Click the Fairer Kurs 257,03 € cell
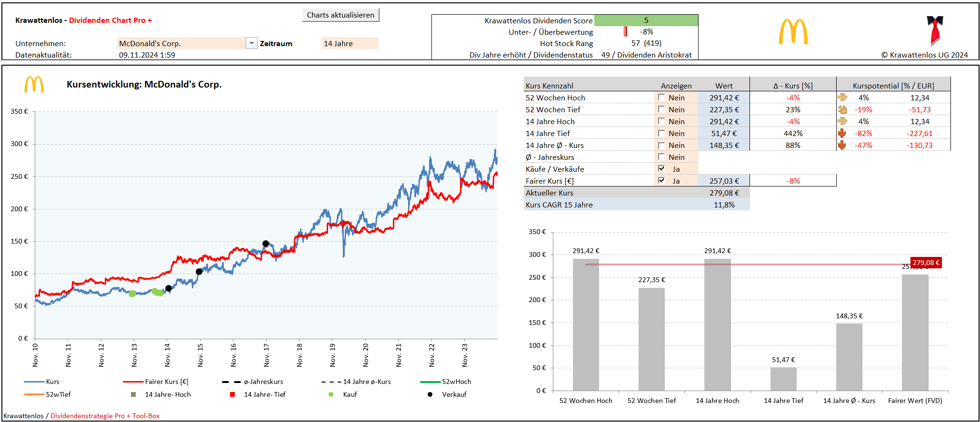Screen dimensions: 980x422 pos(724,181)
